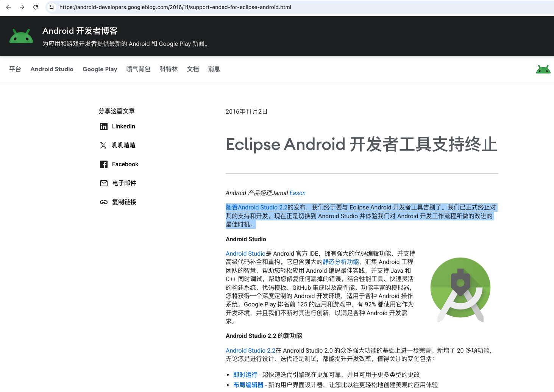Viewport: 554px width, 392px height.
Task: Click the small Android icon in the nav bar
Action: click(x=543, y=69)
